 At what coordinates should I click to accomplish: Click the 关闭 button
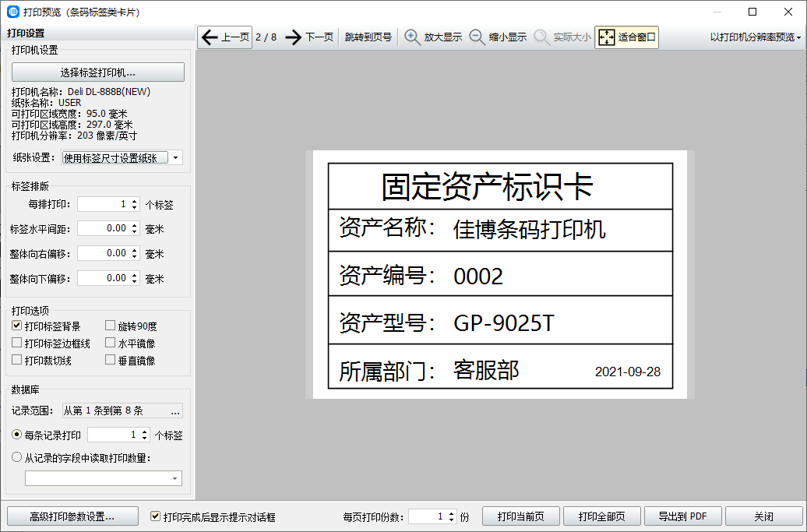(x=763, y=516)
